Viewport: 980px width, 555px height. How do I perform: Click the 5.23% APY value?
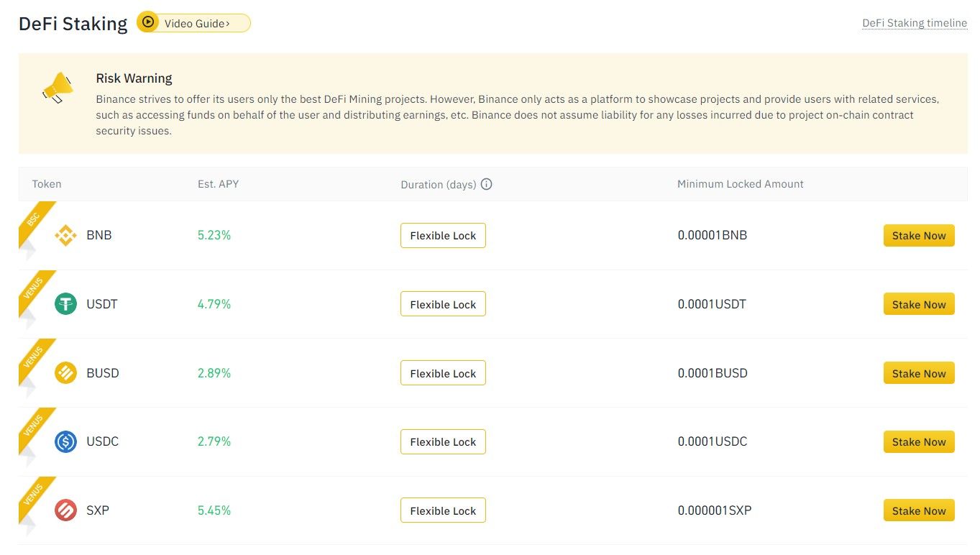pos(214,235)
